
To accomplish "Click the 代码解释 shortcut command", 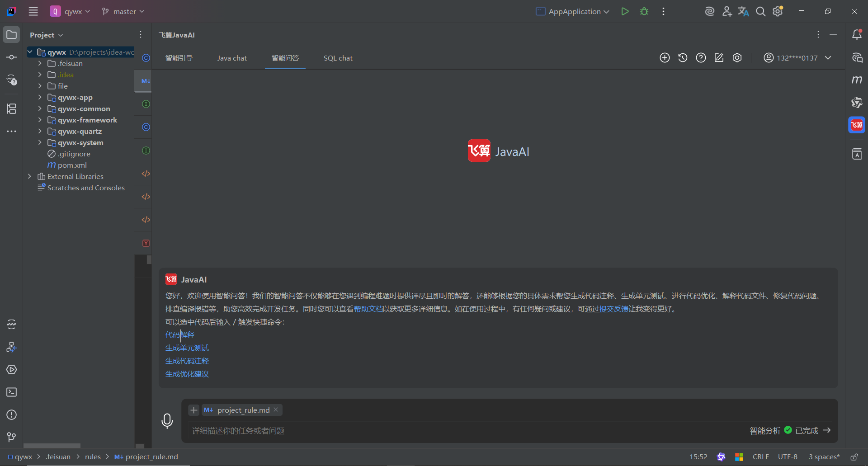I will pyautogui.click(x=180, y=334).
